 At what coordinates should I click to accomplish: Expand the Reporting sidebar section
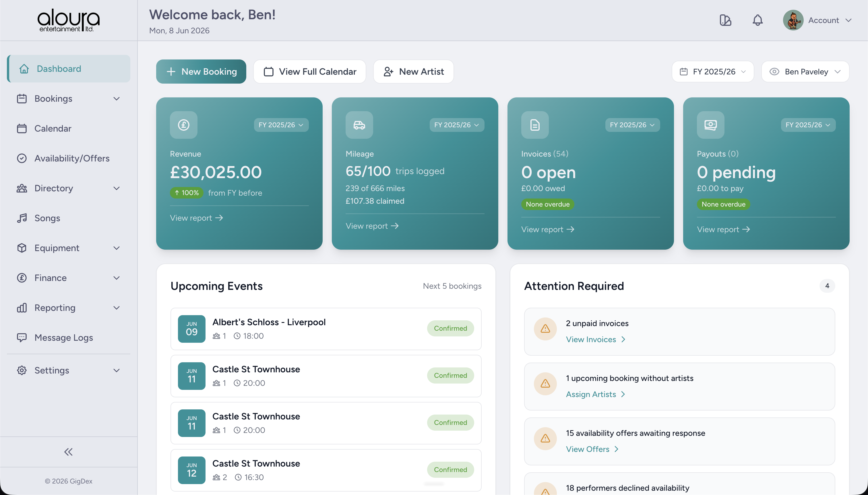(69, 308)
